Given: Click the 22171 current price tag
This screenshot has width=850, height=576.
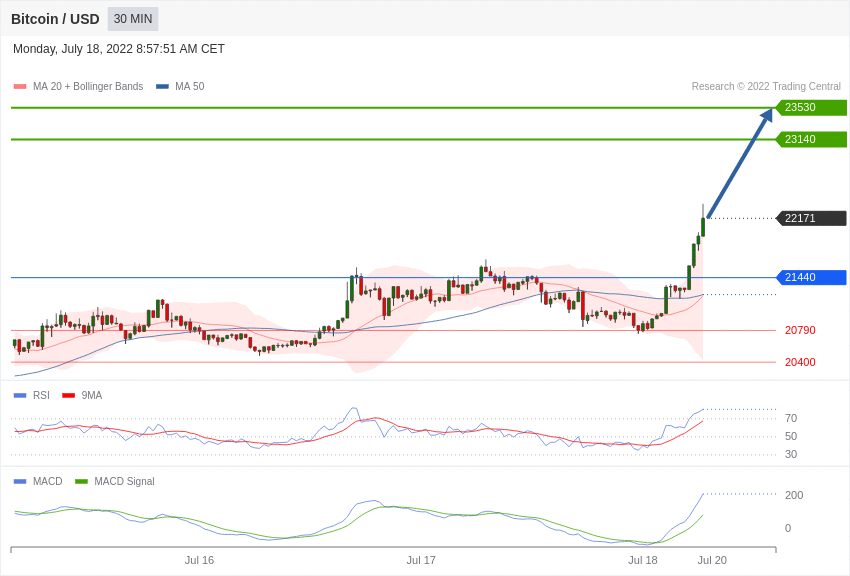Looking at the screenshot, I should tap(811, 218).
